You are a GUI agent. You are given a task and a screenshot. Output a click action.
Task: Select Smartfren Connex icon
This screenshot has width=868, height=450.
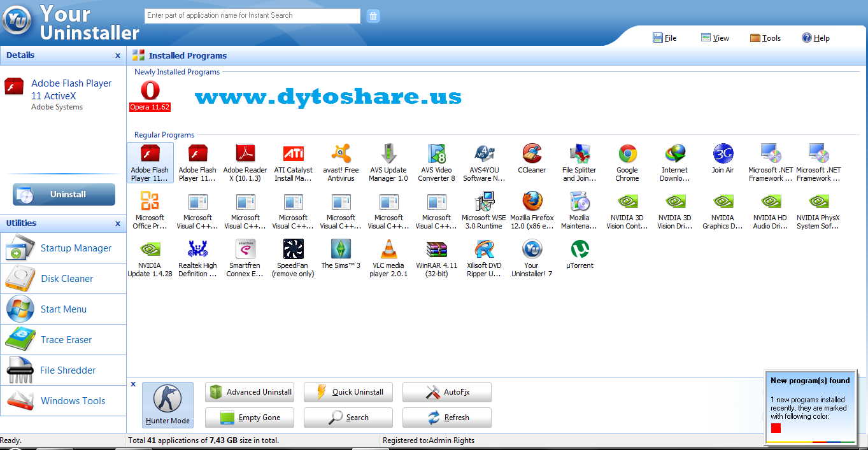pyautogui.click(x=245, y=258)
